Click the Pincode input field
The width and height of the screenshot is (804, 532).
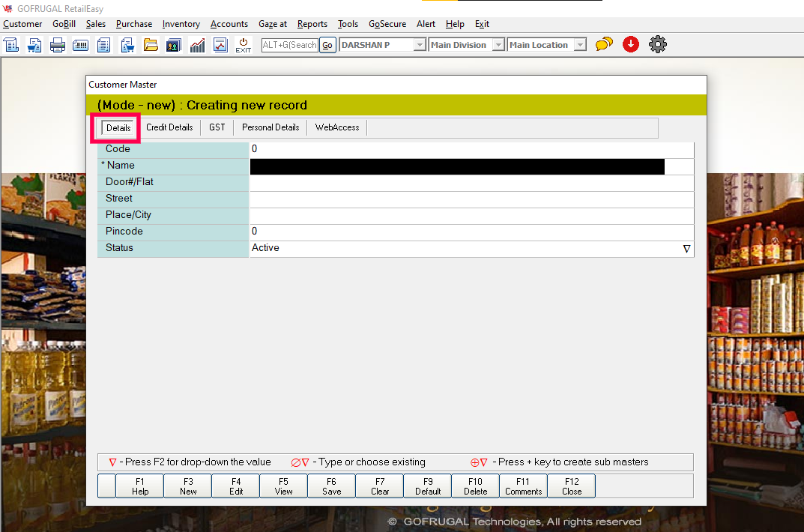point(472,232)
